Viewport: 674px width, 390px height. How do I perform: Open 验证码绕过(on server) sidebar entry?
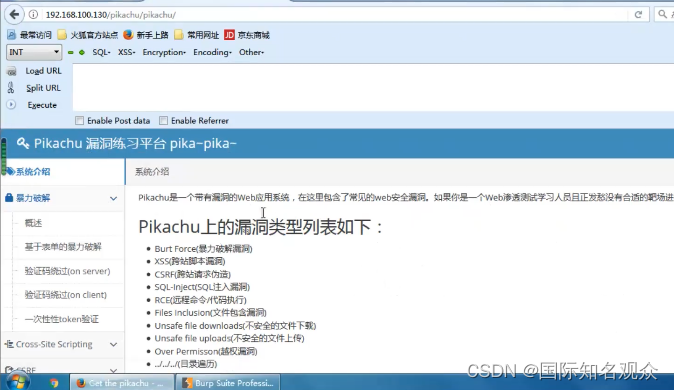click(x=67, y=271)
